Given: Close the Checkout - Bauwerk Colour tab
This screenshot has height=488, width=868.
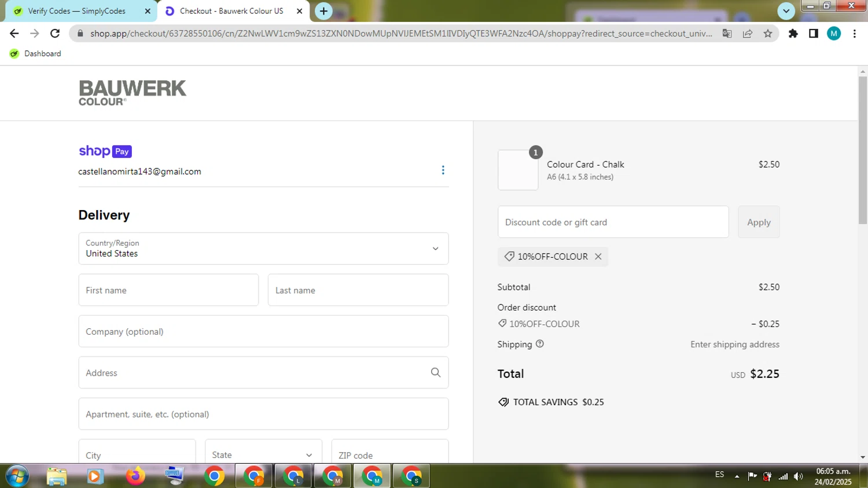Looking at the screenshot, I should (299, 11).
